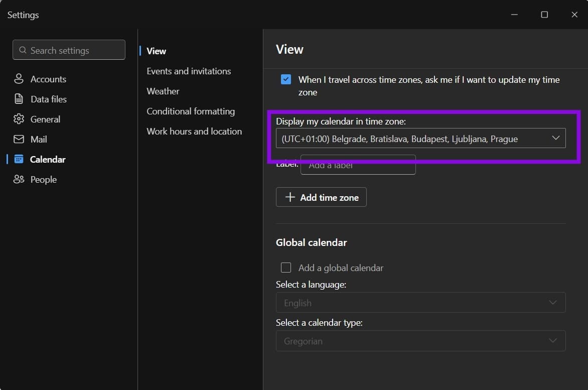588x390 pixels.
Task: Click the View page heading
Action: 289,50
